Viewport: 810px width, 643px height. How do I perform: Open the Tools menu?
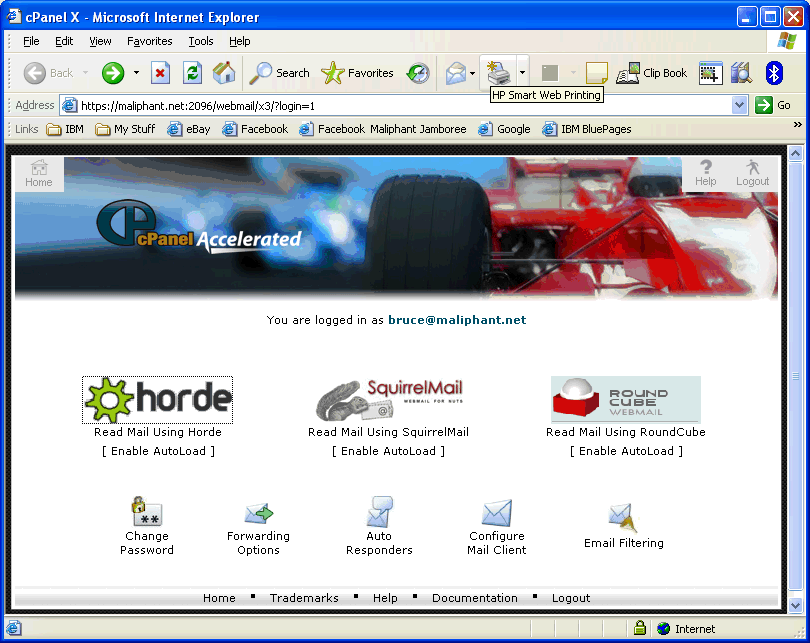[x=201, y=41]
